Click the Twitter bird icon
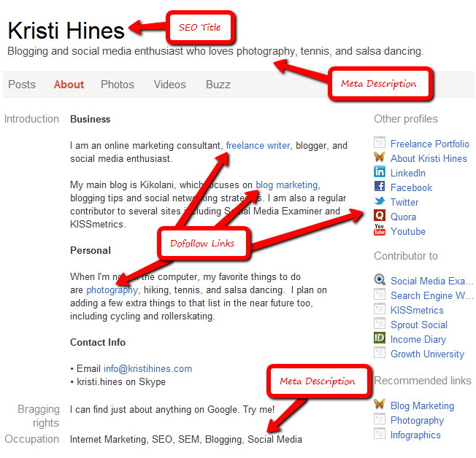This screenshot has height=458, width=476. tap(380, 201)
